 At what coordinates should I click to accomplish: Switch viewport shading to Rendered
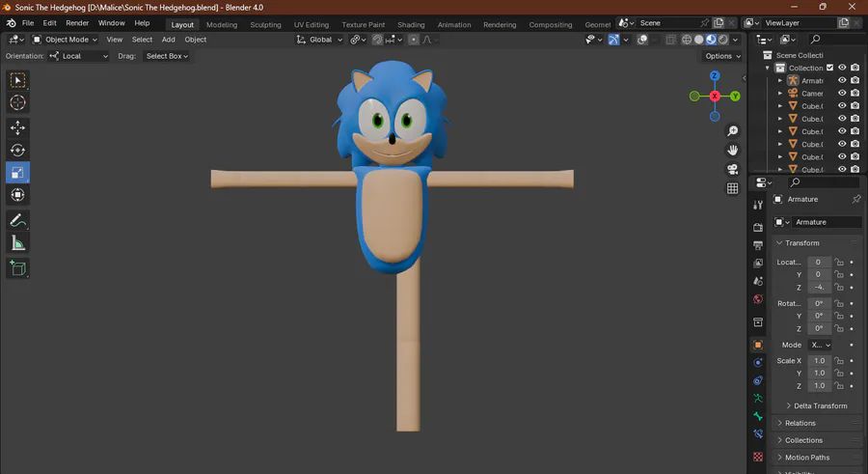pos(723,40)
